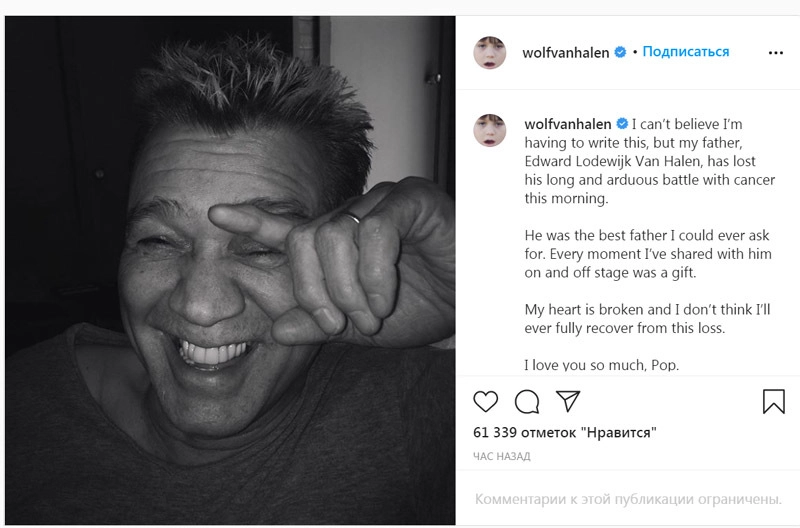Viewport: 800px width, 528px height.
Task: Click verified badge next to caption username
Action: coord(621,124)
